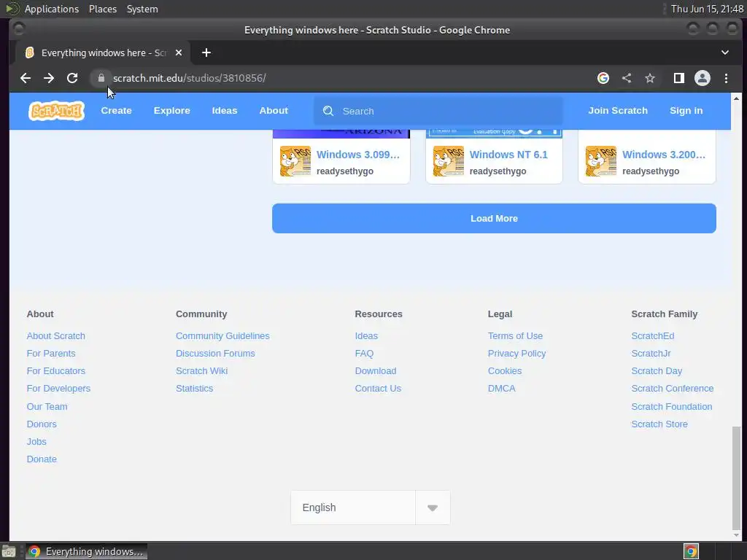Open the Places menu

(x=102, y=9)
